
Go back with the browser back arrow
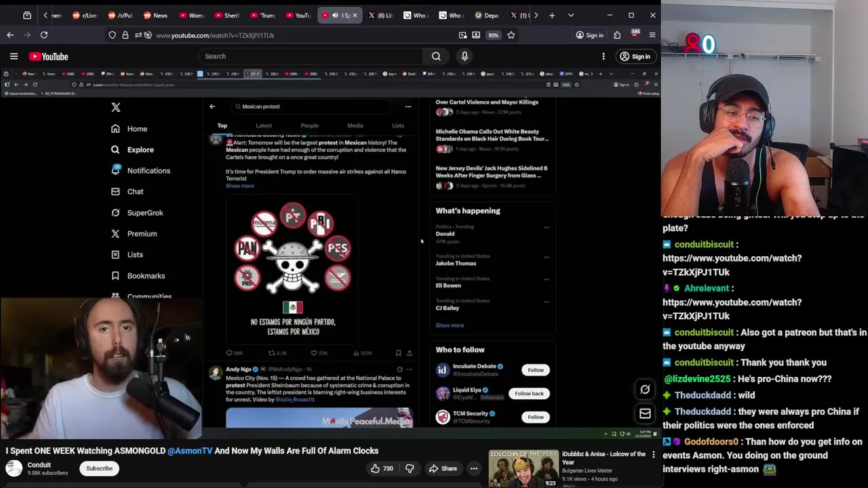[10, 35]
